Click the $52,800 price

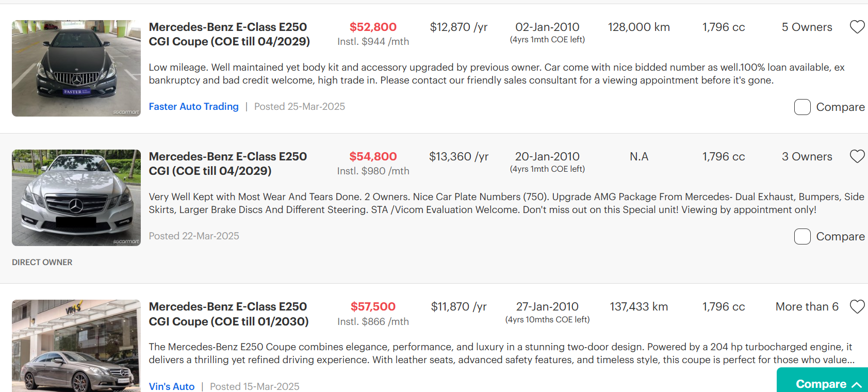[373, 27]
